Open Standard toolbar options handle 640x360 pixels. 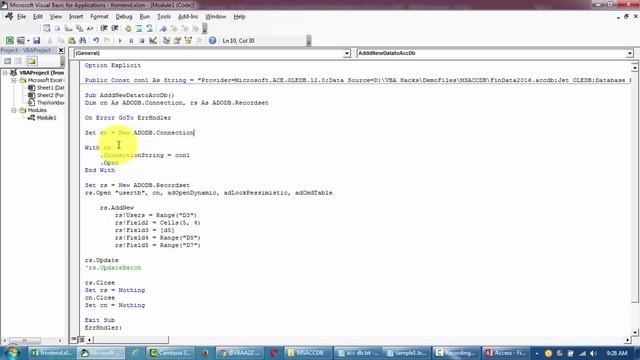pos(309,40)
